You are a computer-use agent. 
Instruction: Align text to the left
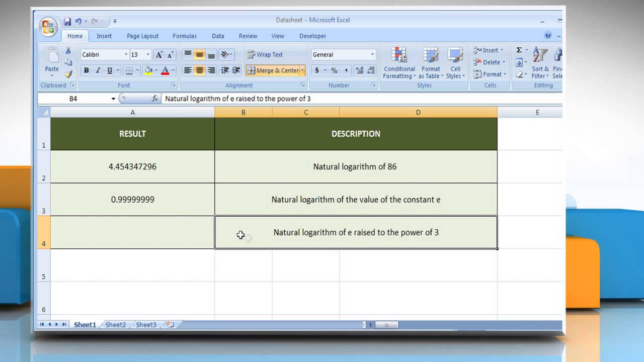188,70
